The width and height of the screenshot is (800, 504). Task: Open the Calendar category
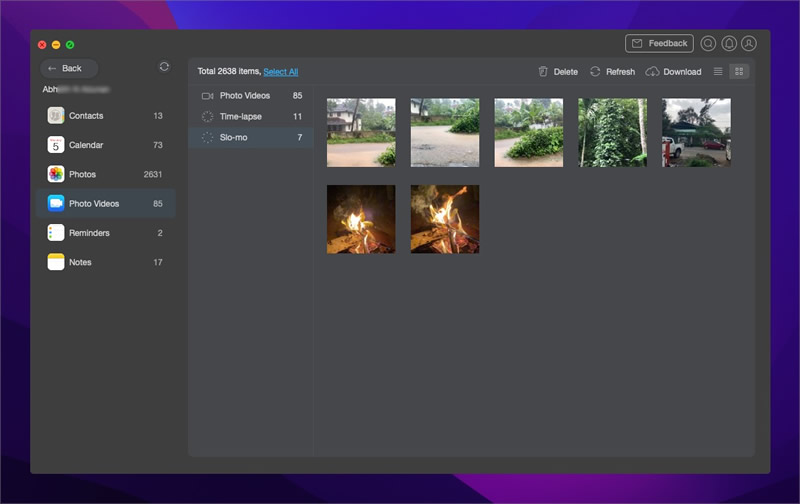pos(106,145)
